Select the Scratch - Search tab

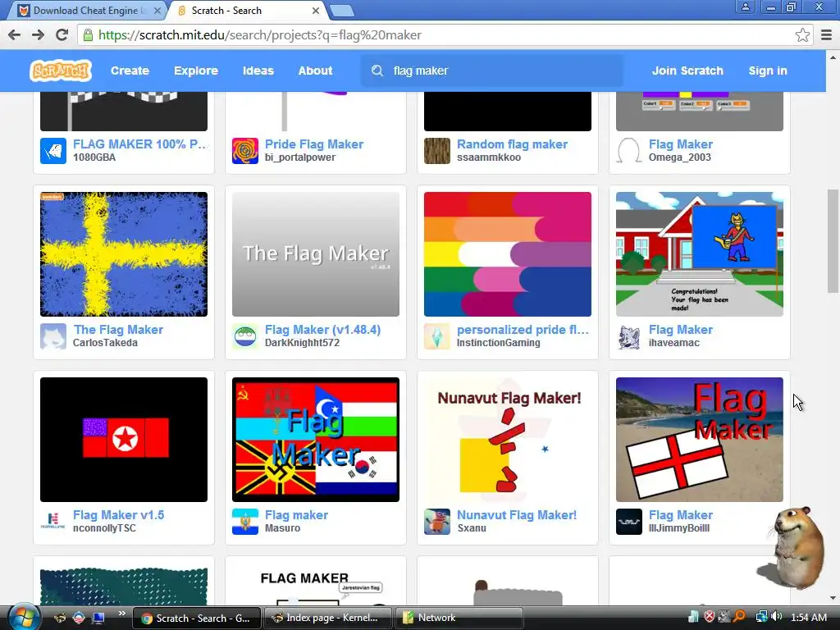point(246,11)
